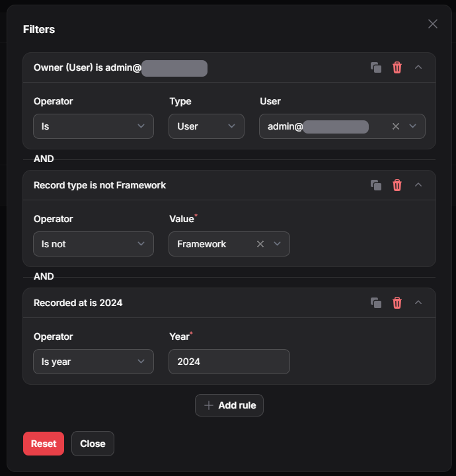Collapse the Recorded at rule panel
The image size is (456, 476).
[x=418, y=303]
